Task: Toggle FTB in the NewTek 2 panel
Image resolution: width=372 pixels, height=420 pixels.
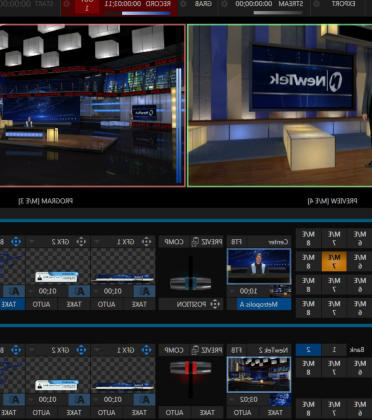Action: [237, 350]
